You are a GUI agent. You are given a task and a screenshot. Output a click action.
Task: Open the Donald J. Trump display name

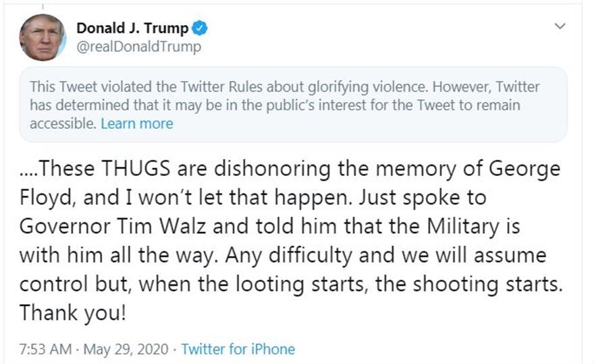pyautogui.click(x=134, y=28)
